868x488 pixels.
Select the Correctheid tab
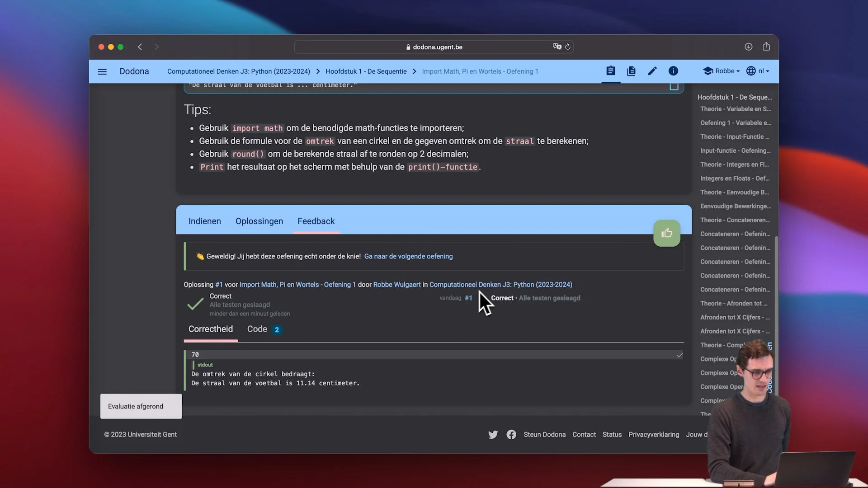[211, 329]
